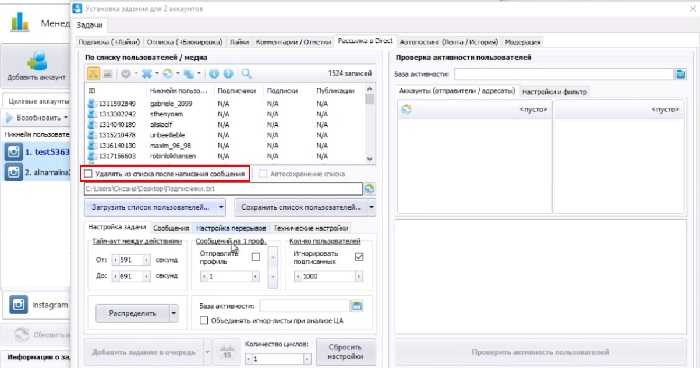Click Проверить активность пользователей button
The width and height of the screenshot is (700, 368).
pos(540,352)
